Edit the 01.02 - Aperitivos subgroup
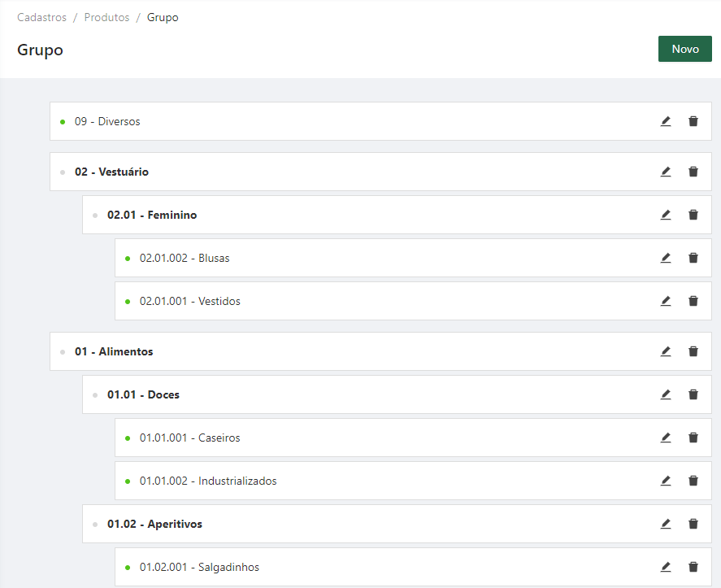 coord(666,524)
